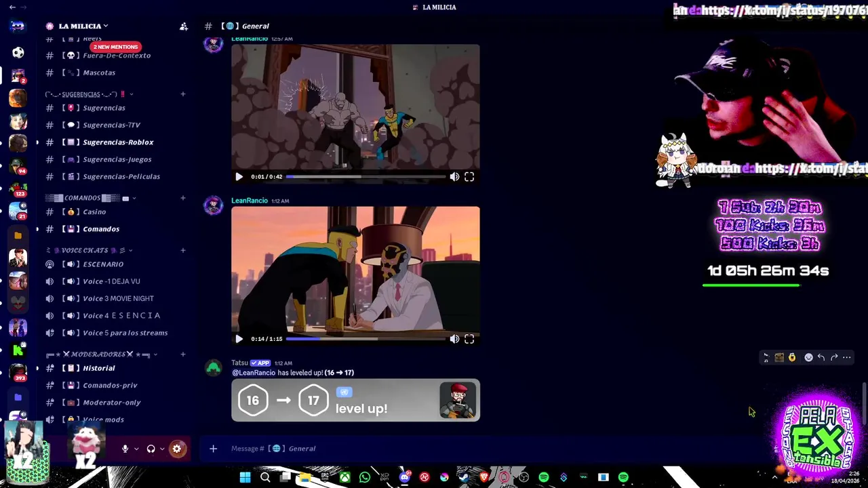
Task: Toggle headphones deafen in user panel
Action: (x=151, y=449)
